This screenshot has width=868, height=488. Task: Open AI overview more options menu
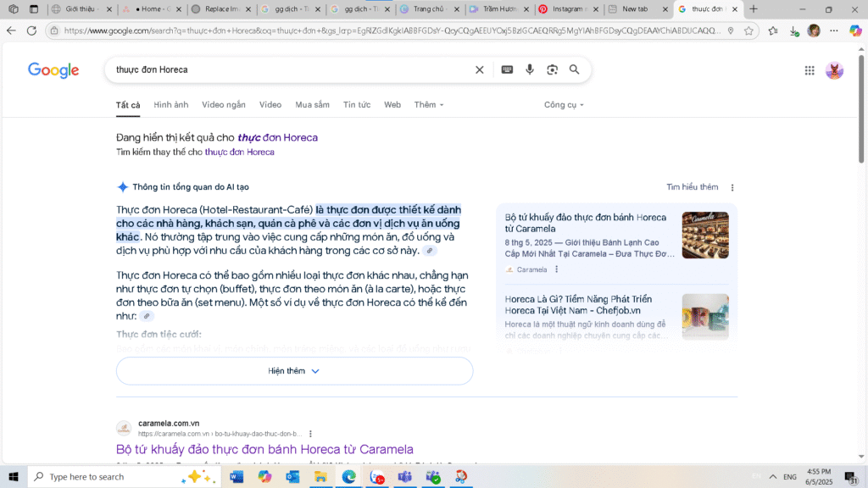[732, 187]
